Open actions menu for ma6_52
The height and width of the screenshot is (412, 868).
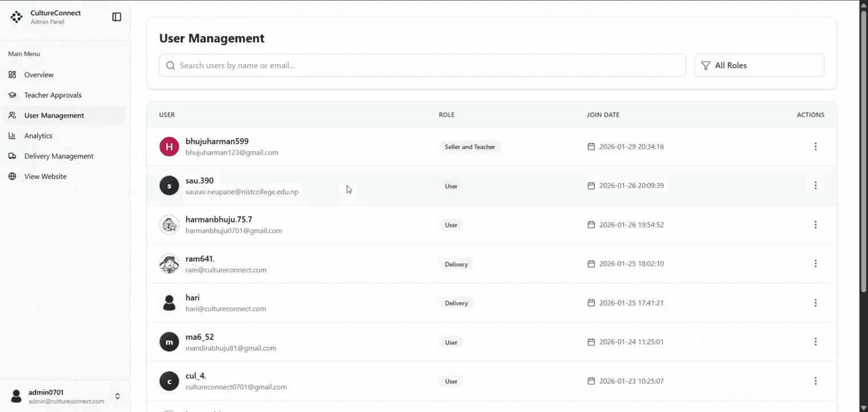[815, 342]
